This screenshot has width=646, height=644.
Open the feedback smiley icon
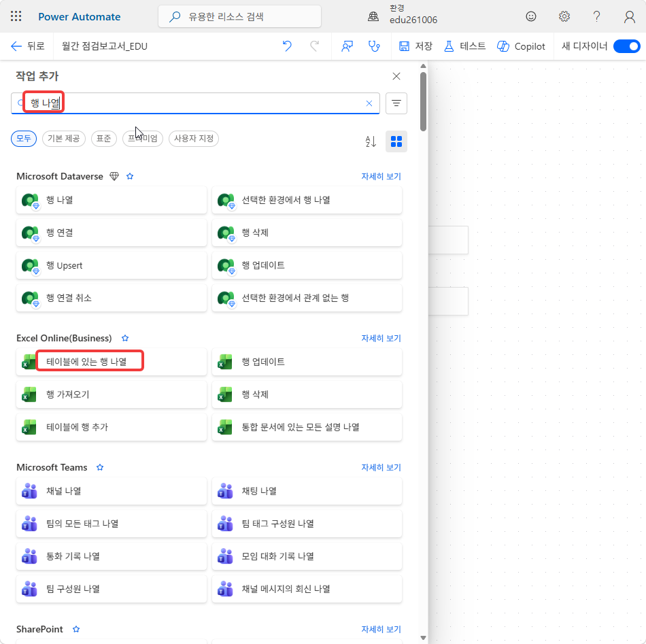(x=531, y=16)
